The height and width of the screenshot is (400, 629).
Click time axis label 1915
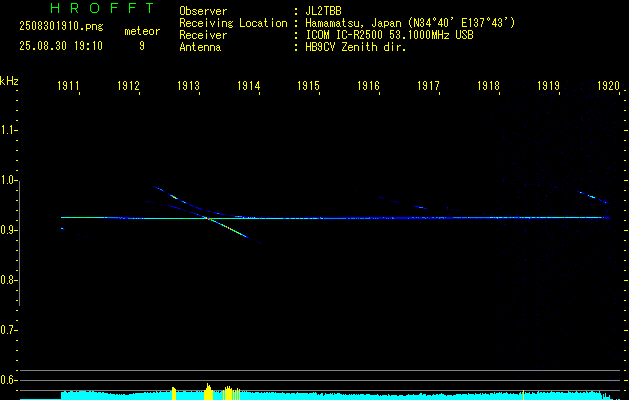(x=308, y=86)
